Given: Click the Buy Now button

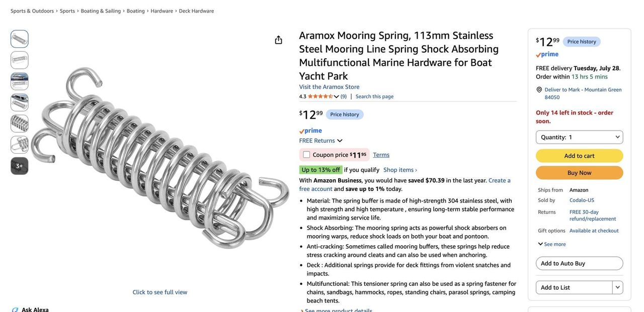Looking at the screenshot, I should tap(579, 173).
